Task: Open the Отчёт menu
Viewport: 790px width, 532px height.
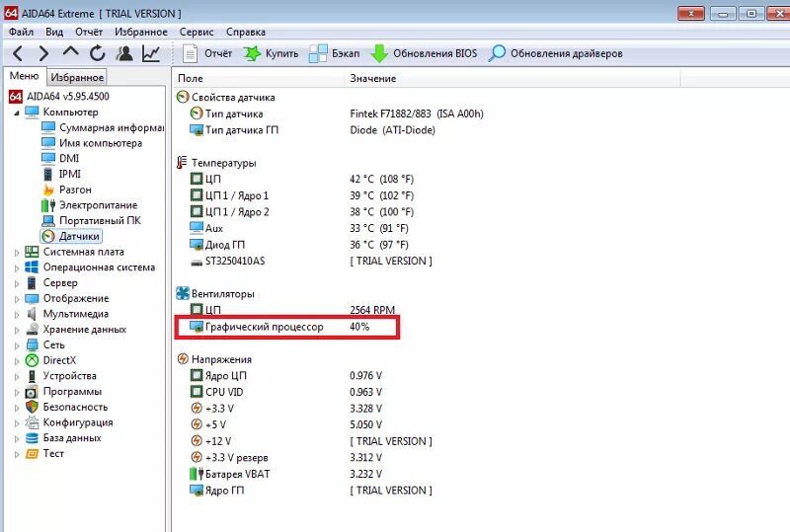Action: pyautogui.click(x=89, y=32)
